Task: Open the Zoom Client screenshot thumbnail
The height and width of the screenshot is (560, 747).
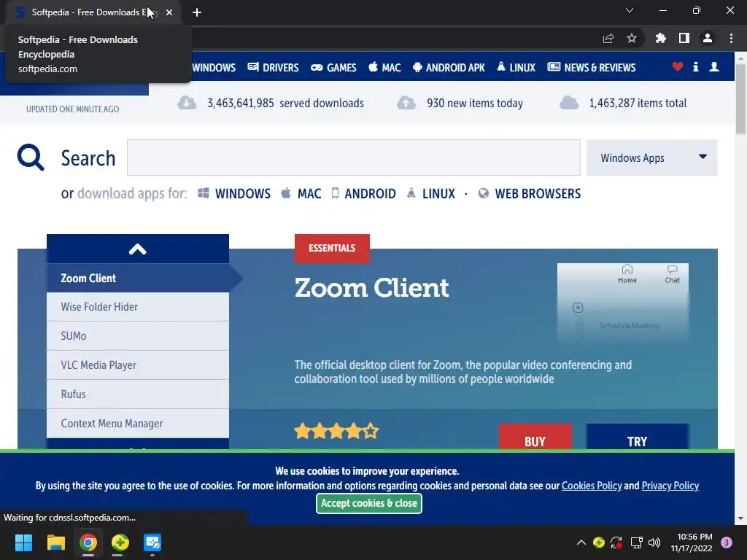Action: (623, 303)
